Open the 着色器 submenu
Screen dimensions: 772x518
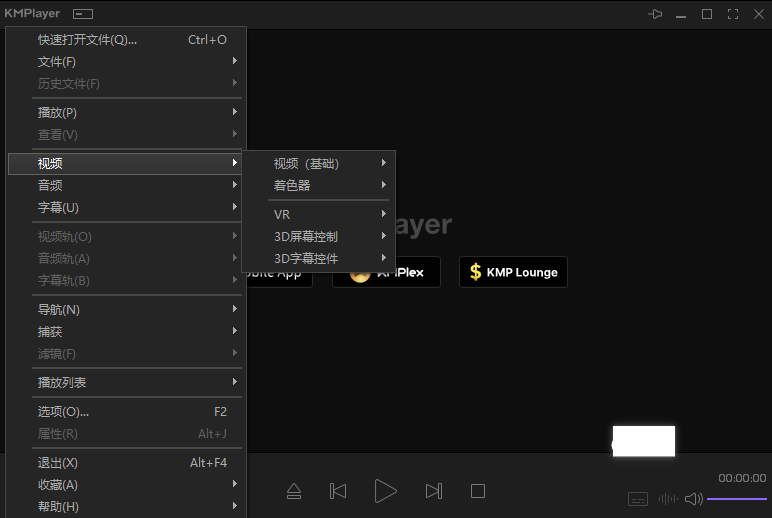[x=319, y=185]
